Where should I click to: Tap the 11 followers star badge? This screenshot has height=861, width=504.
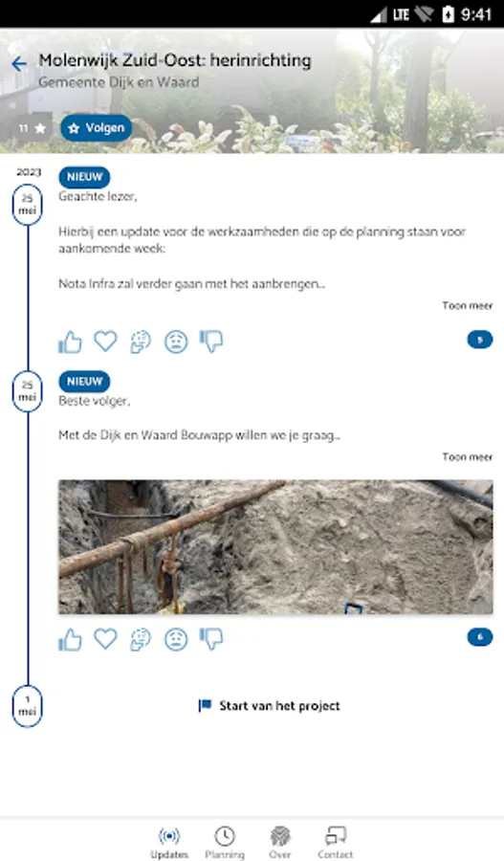pos(33,128)
